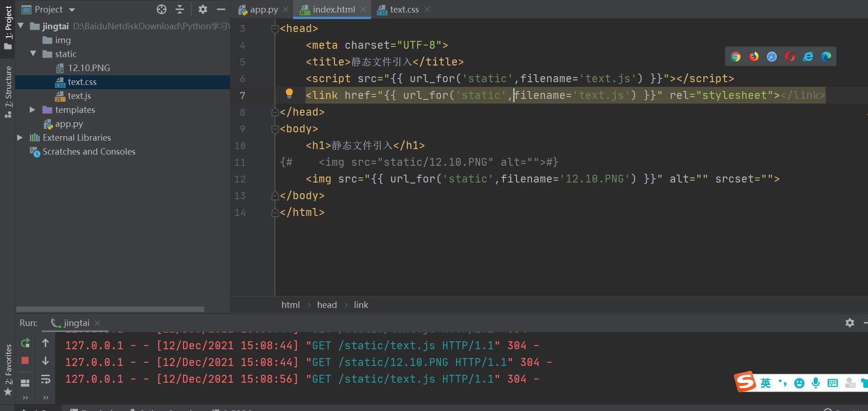The width and height of the screenshot is (868, 411).
Task: Open in Chrome browser icon
Action: (736, 57)
